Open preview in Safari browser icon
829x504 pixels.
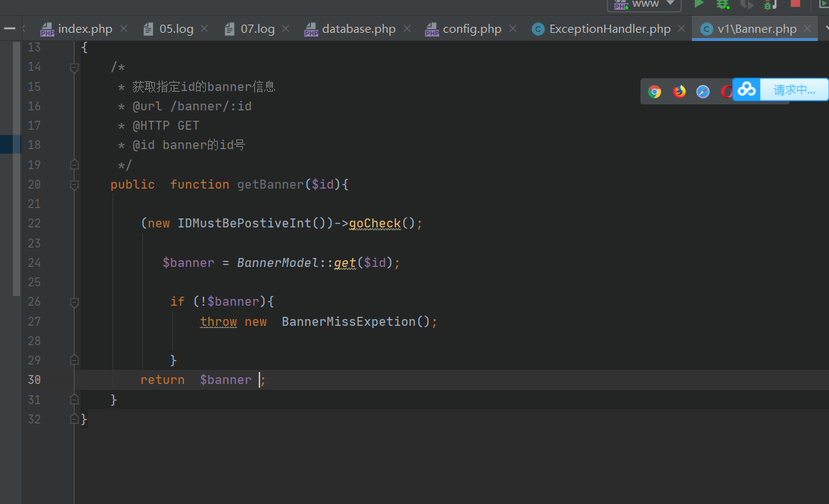coord(703,92)
